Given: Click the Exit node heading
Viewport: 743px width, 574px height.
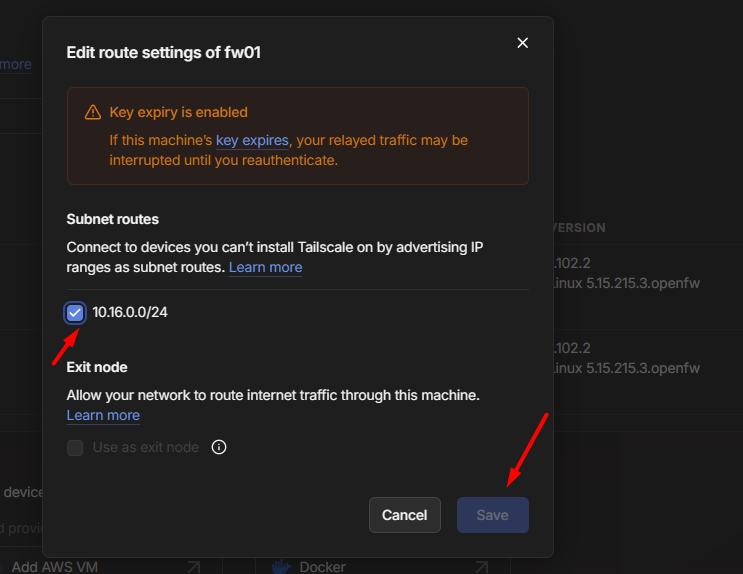Looking at the screenshot, I should (x=97, y=367).
